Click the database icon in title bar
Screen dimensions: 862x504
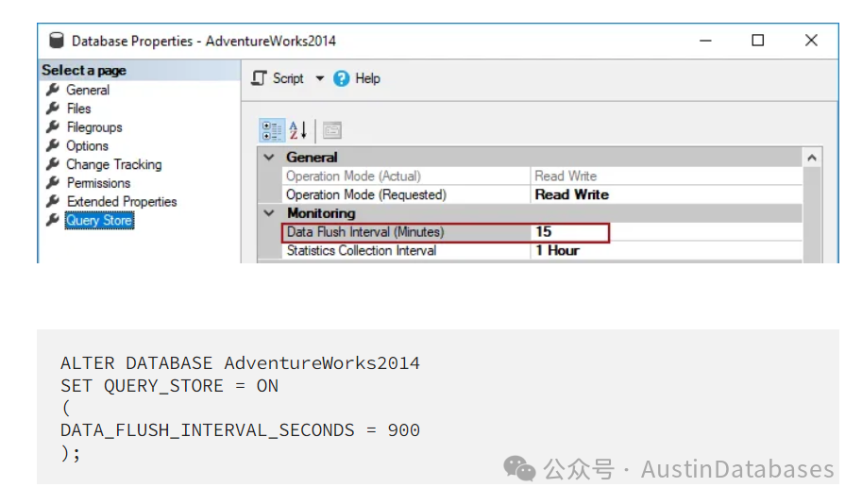click(56, 41)
